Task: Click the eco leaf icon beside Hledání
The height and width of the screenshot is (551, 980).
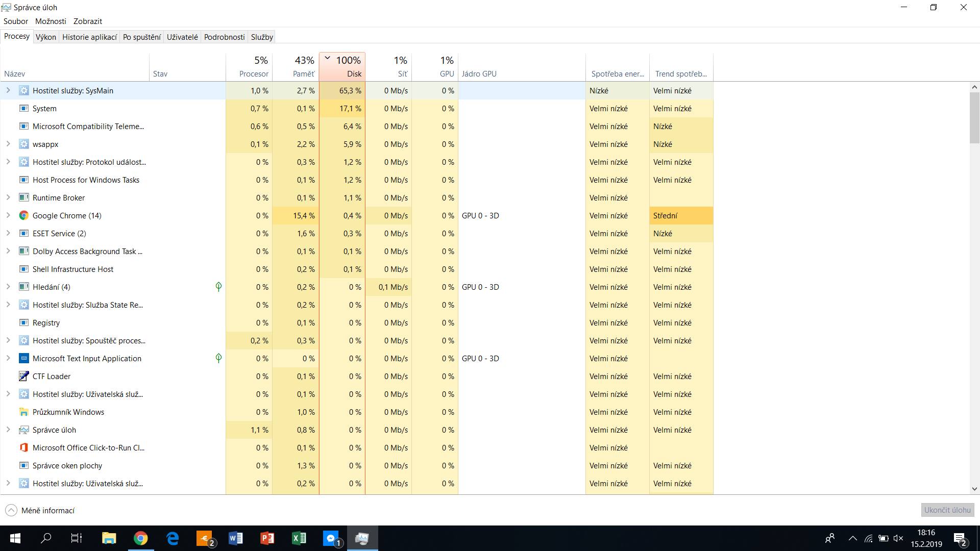Action: click(x=218, y=287)
